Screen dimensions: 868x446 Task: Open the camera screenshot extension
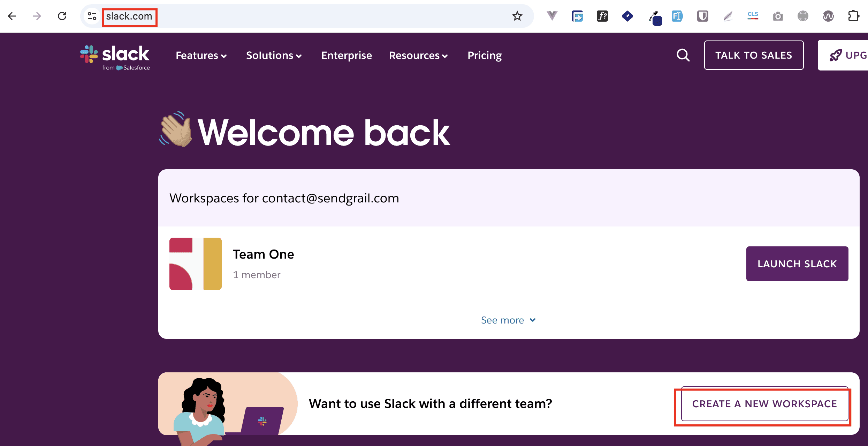(x=778, y=16)
